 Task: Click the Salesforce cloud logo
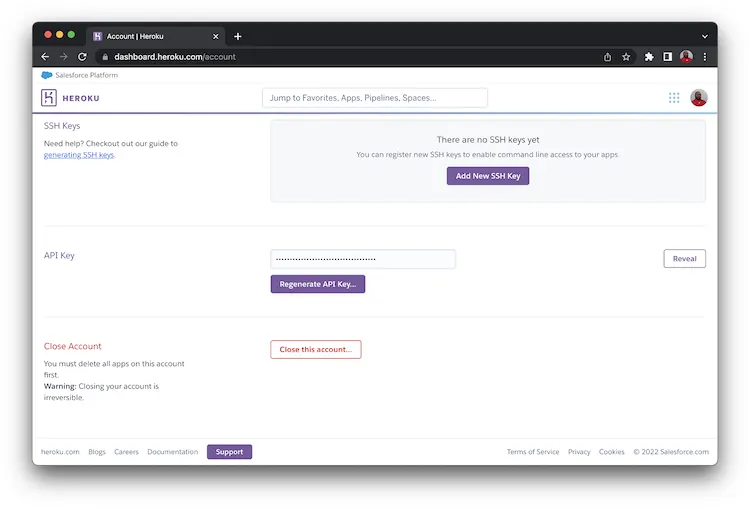[x=46, y=75]
